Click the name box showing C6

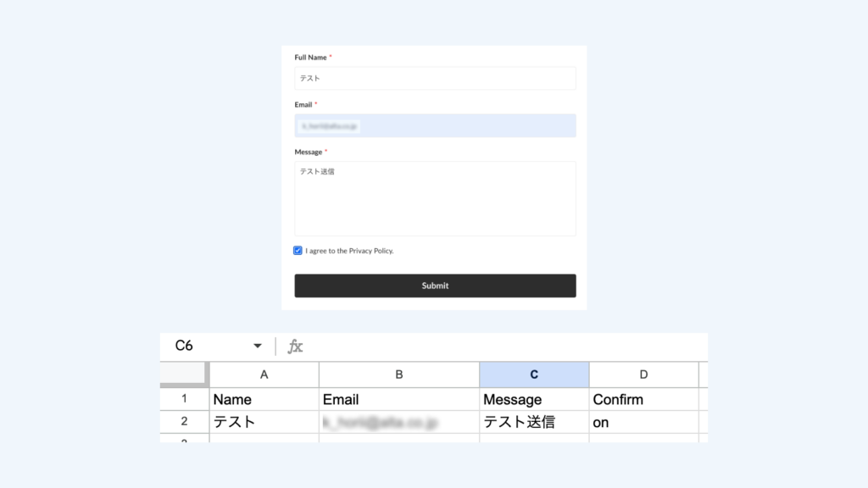coord(203,346)
